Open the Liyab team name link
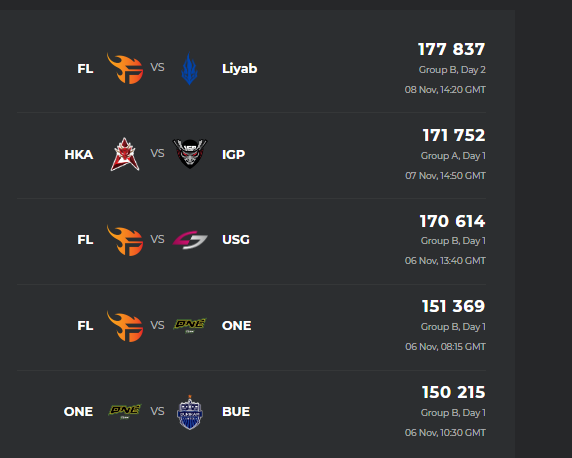The height and width of the screenshot is (458, 572). click(x=239, y=69)
